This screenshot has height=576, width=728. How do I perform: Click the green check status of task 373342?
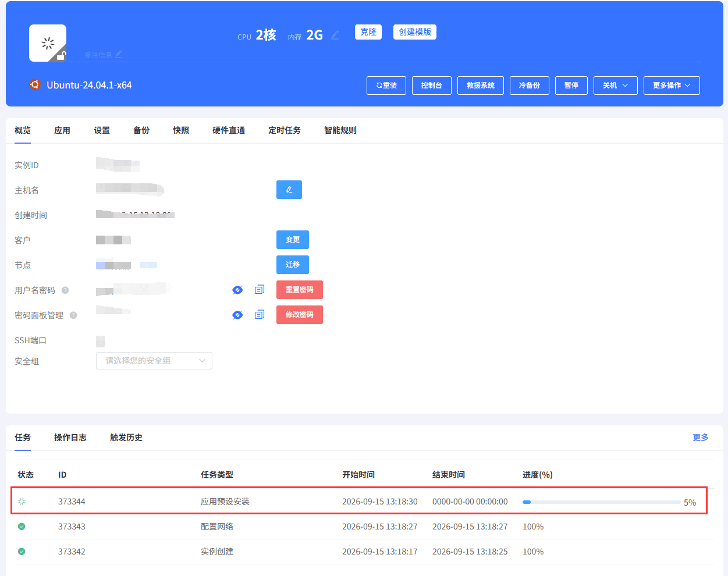pyautogui.click(x=22, y=552)
